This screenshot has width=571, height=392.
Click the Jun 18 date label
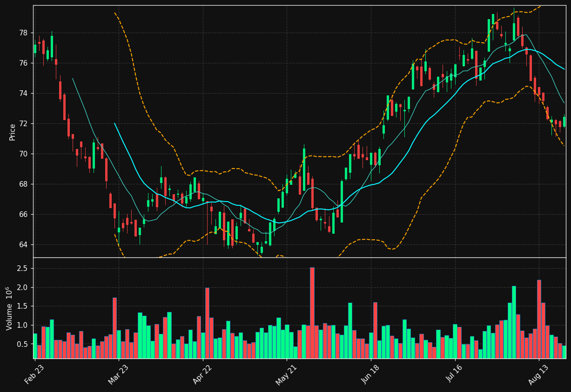(x=370, y=374)
